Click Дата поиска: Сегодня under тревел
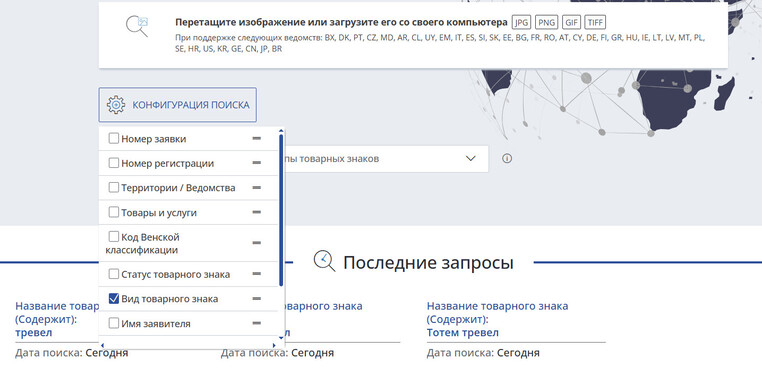The width and height of the screenshot is (762, 375). tap(71, 353)
